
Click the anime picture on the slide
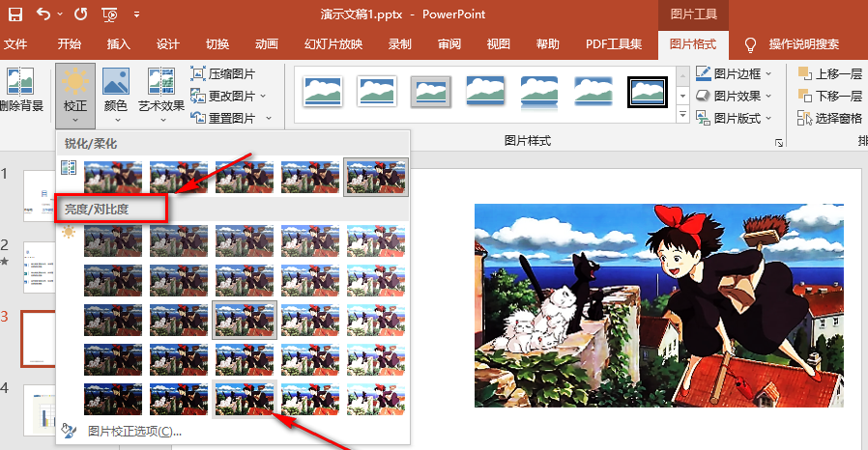659,306
